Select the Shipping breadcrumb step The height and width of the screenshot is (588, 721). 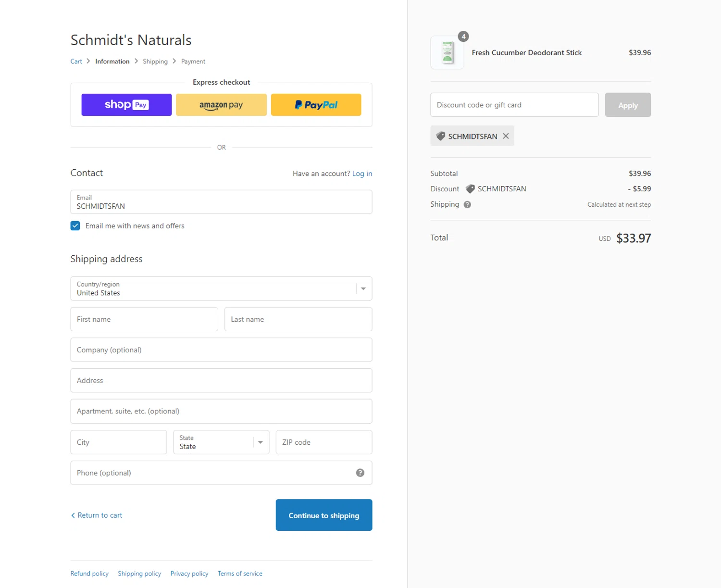pos(155,62)
